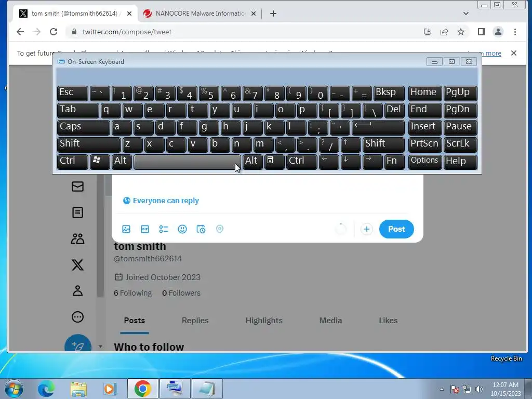Add an image to the tweet
Viewport: 532px width, 399px height.
point(126,229)
